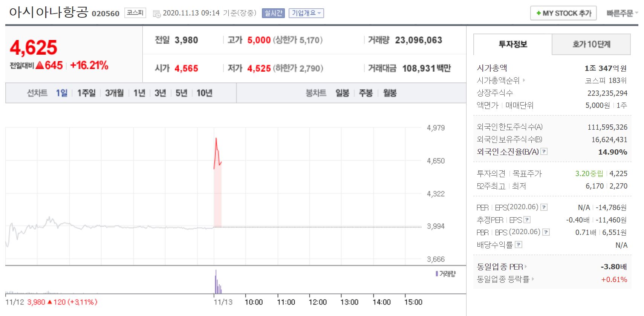This screenshot has width=644, height=316.
Task: Open help icon next to 추정PER EPS
Action: [527, 219]
